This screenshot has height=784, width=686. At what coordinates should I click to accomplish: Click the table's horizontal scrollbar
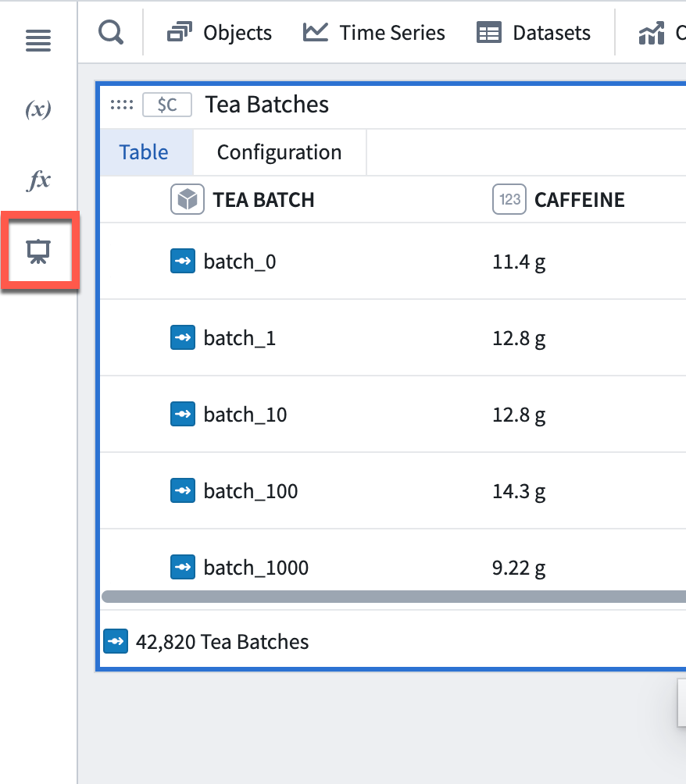point(394,597)
